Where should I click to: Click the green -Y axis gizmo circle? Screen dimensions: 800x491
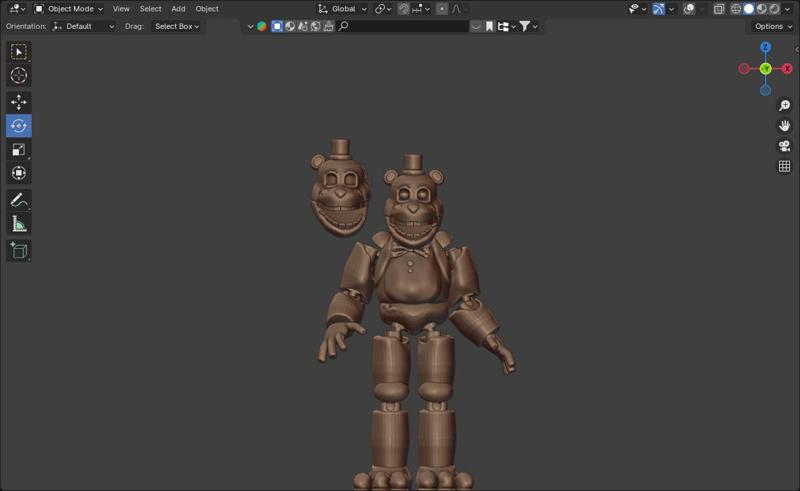coord(765,68)
